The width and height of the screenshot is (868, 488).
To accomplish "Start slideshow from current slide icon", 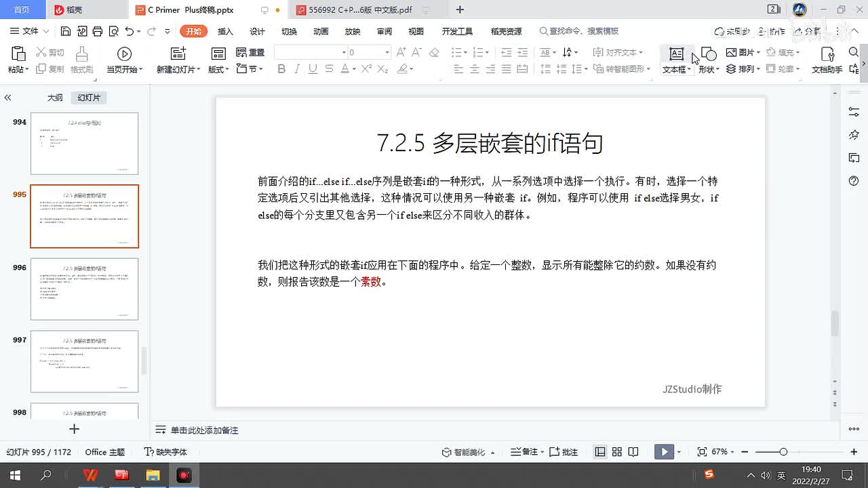I will tap(124, 54).
